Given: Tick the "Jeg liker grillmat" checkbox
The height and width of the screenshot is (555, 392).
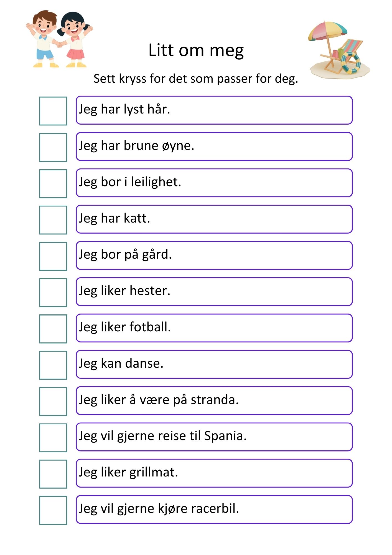Looking at the screenshot, I should click(x=53, y=474).
